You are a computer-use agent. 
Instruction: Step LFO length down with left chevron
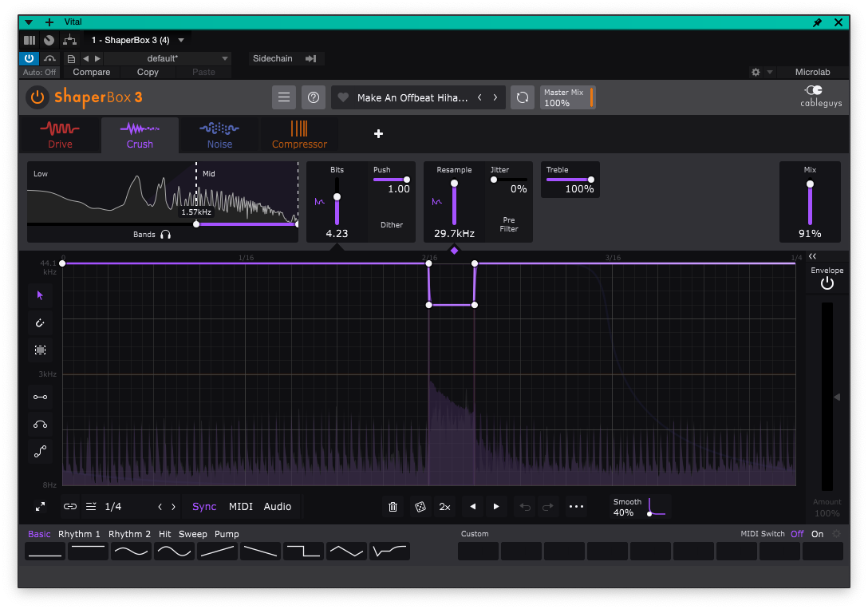coord(160,507)
